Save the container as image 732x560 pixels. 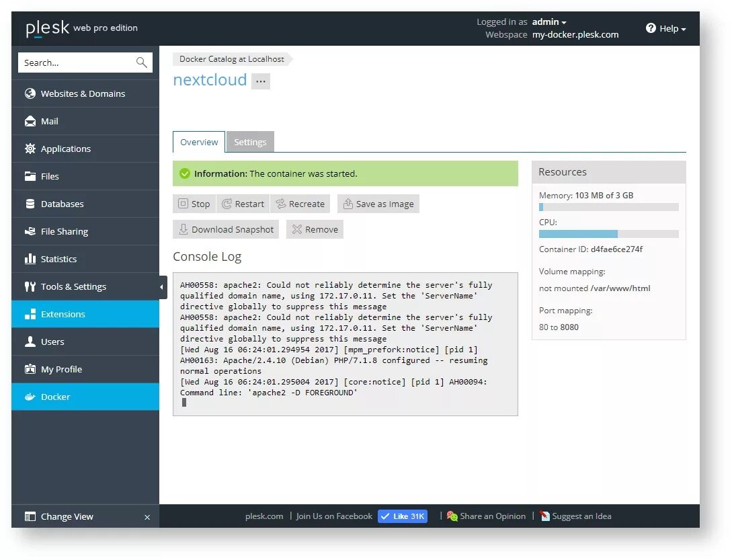click(378, 204)
